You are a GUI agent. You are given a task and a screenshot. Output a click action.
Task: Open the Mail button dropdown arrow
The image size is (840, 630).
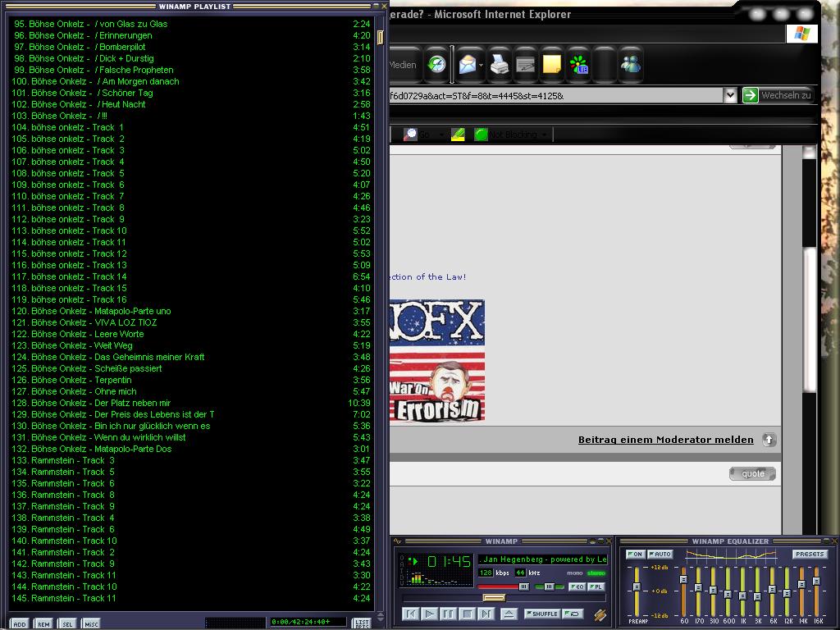click(481, 66)
